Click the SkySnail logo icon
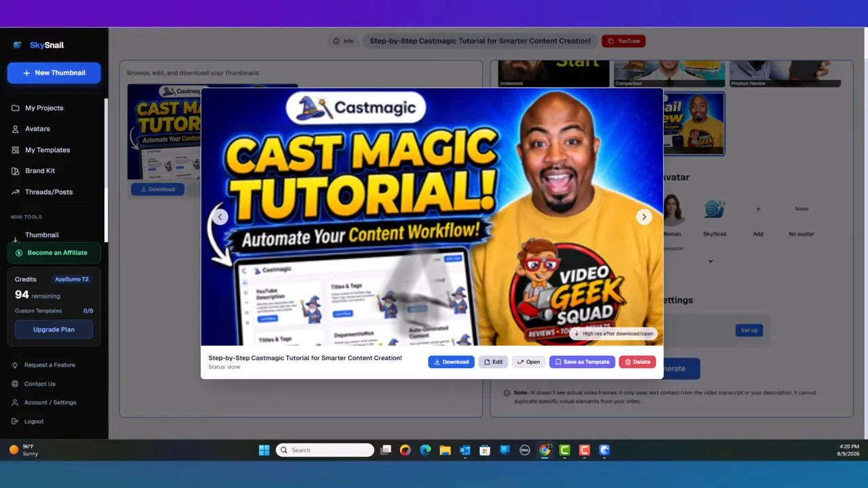 pos(18,45)
